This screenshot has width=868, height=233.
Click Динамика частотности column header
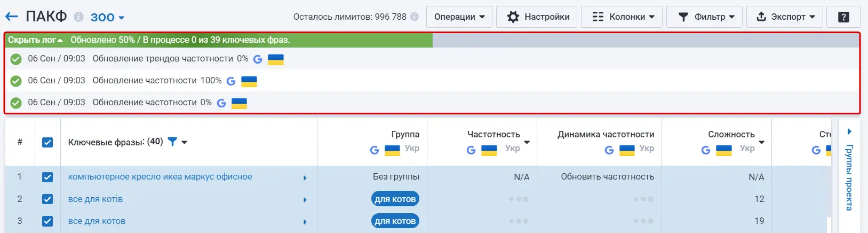tap(606, 135)
